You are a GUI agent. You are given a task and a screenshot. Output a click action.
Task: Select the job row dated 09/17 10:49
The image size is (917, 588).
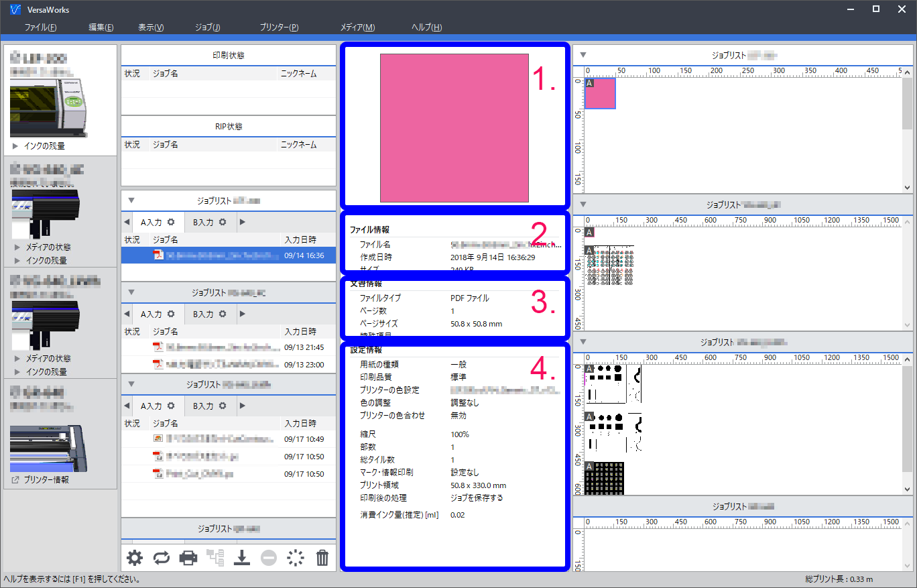pos(229,438)
